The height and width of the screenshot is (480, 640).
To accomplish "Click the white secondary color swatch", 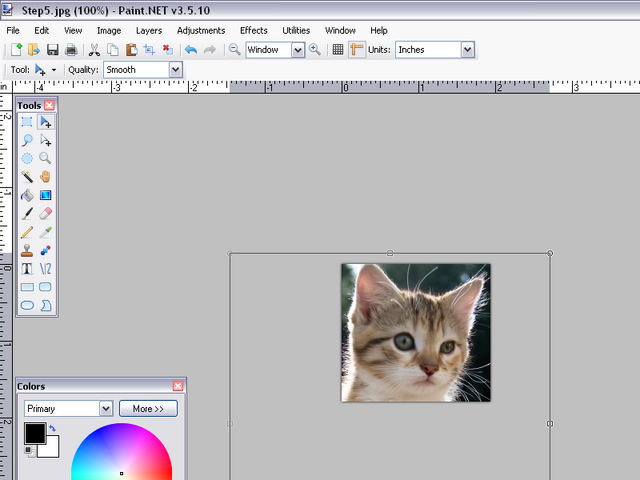I will click(52, 449).
